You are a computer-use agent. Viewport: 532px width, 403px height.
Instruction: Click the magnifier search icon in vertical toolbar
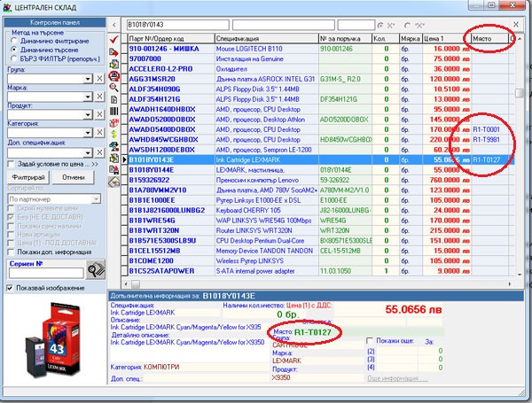(113, 78)
